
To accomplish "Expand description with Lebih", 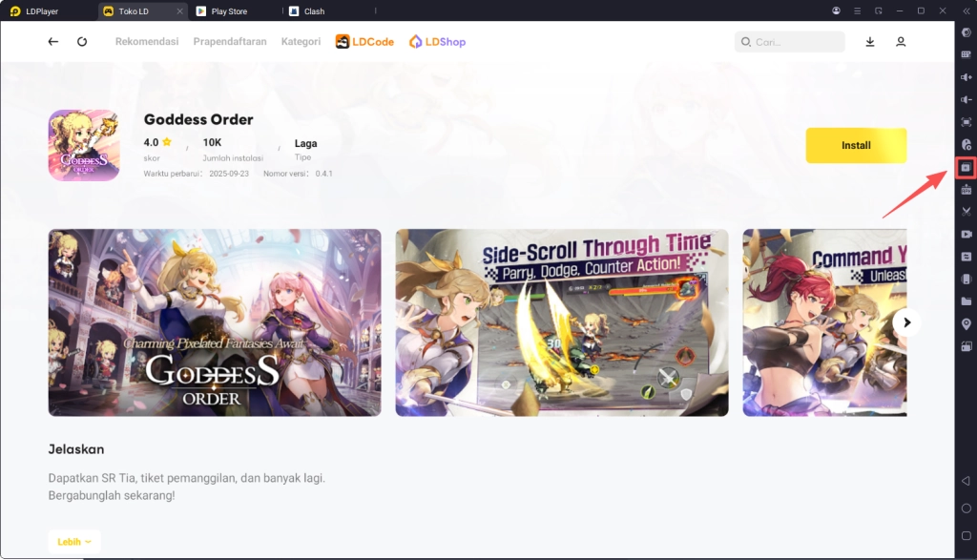I will click(x=74, y=542).
